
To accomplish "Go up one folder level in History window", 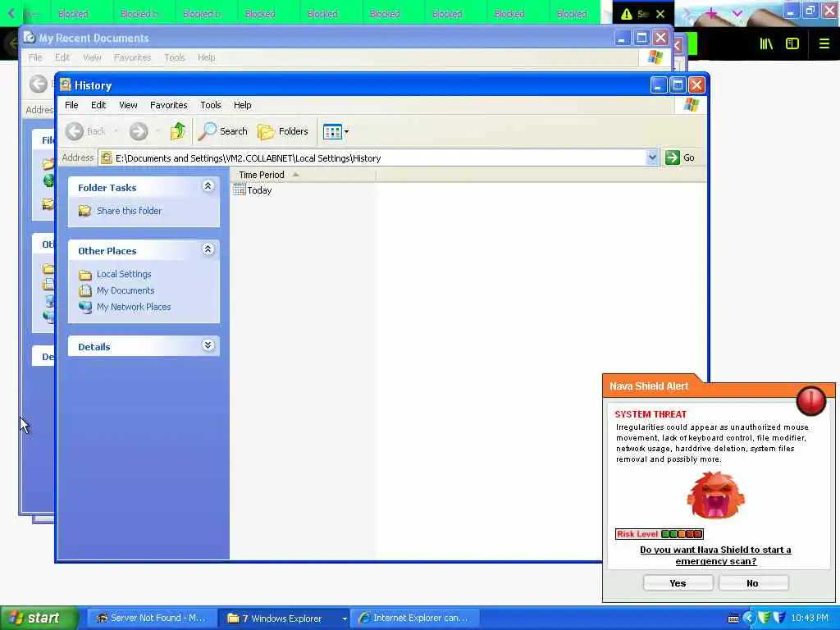I will (x=178, y=131).
